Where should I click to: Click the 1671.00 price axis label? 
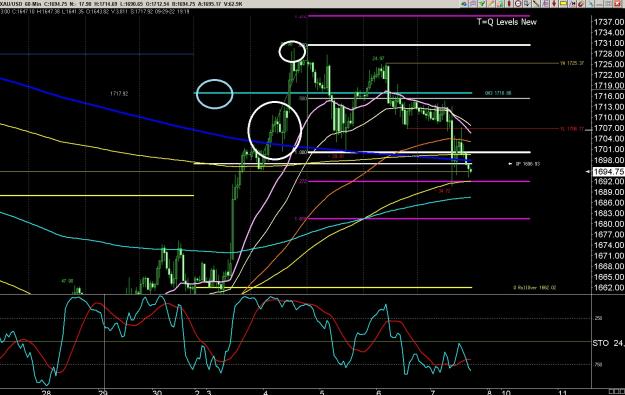[x=609, y=255]
